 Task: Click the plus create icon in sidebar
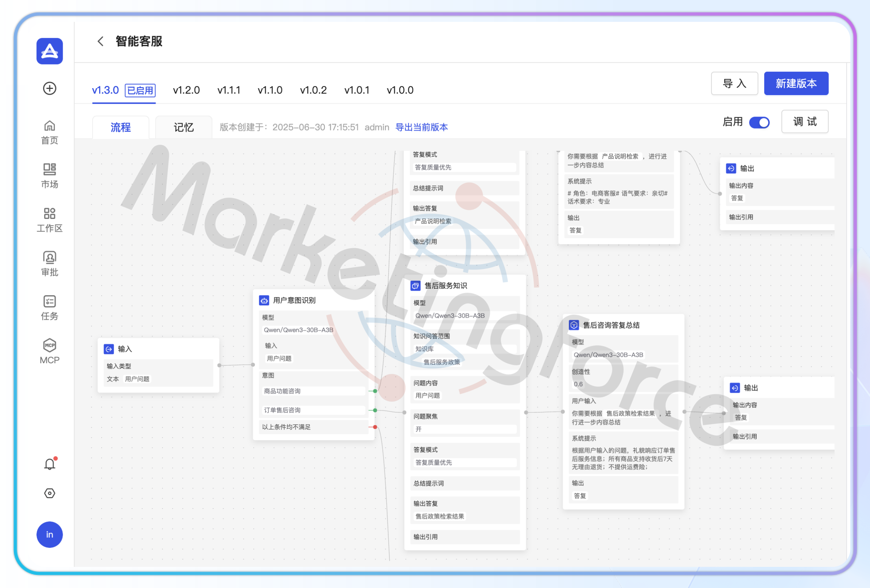[x=50, y=89]
